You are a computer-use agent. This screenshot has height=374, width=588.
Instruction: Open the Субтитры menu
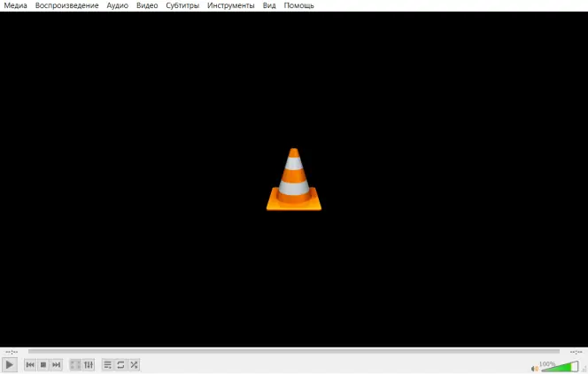pyautogui.click(x=182, y=5)
